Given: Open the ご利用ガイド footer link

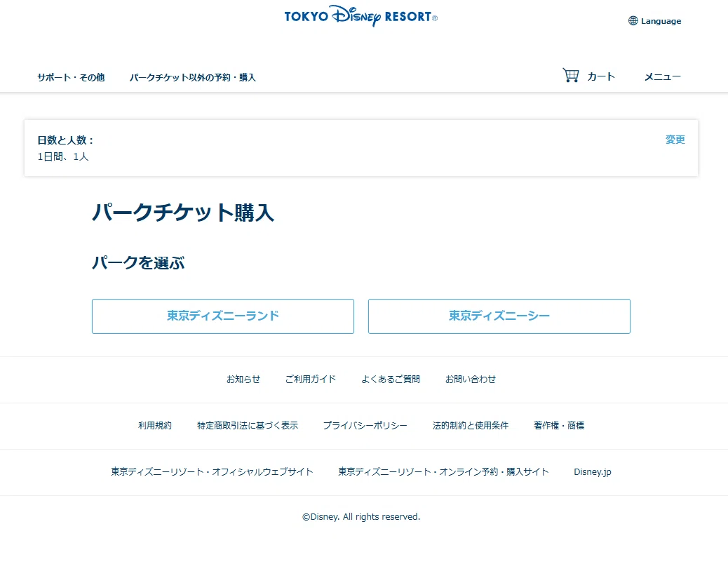Looking at the screenshot, I should point(311,380).
